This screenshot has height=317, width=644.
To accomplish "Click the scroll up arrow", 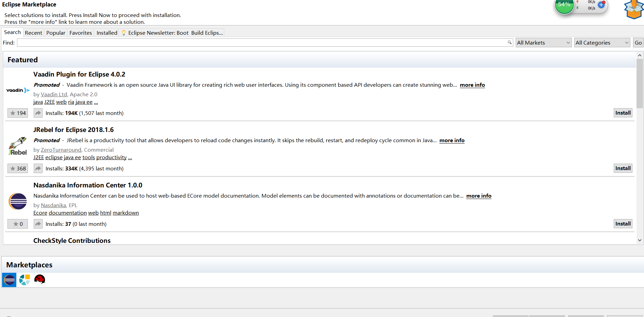I will [x=640, y=55].
